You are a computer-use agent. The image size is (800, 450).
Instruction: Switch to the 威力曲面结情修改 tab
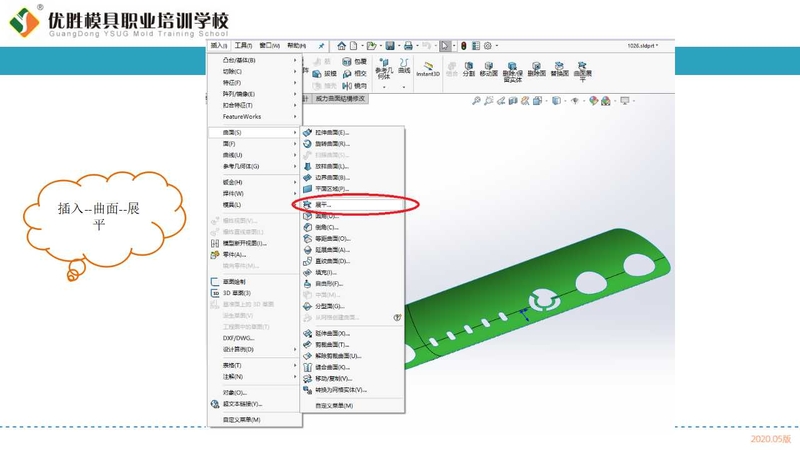(340, 98)
